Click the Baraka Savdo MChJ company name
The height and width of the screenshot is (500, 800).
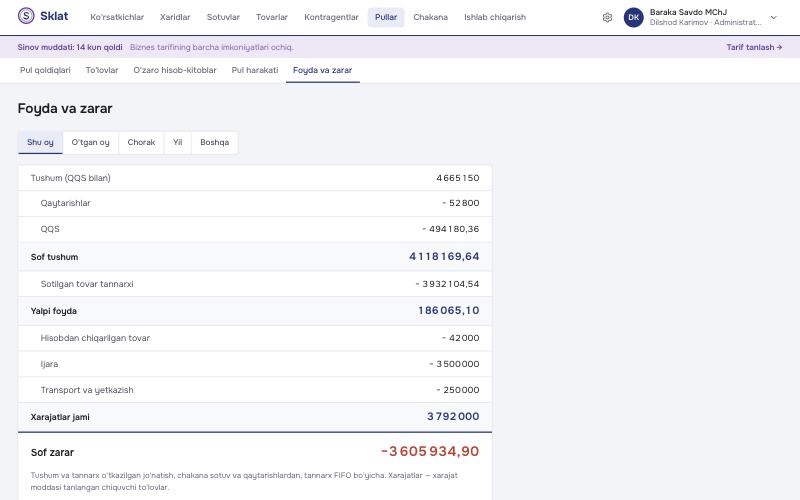(x=688, y=12)
